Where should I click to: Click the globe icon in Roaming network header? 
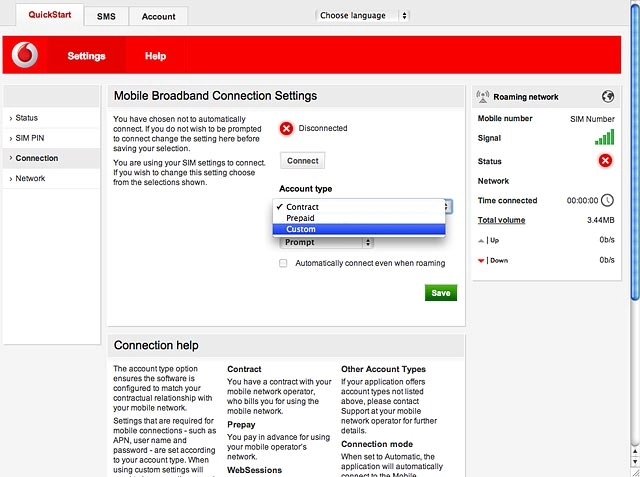[608, 97]
